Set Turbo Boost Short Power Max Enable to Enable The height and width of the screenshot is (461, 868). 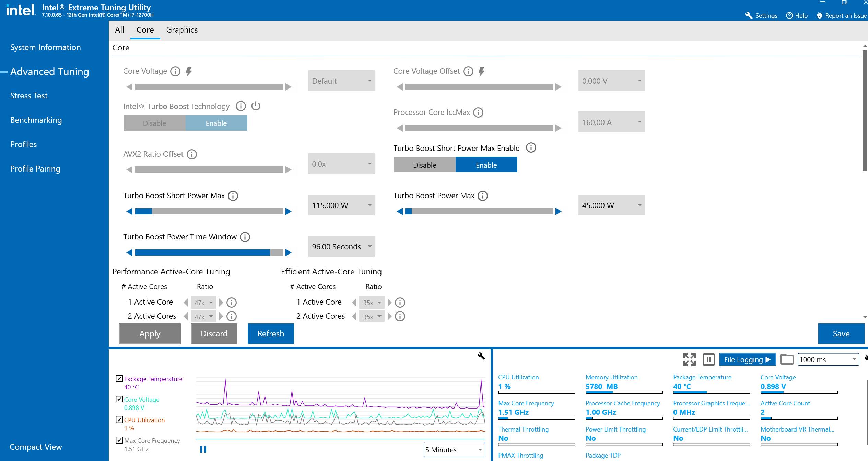(x=486, y=165)
